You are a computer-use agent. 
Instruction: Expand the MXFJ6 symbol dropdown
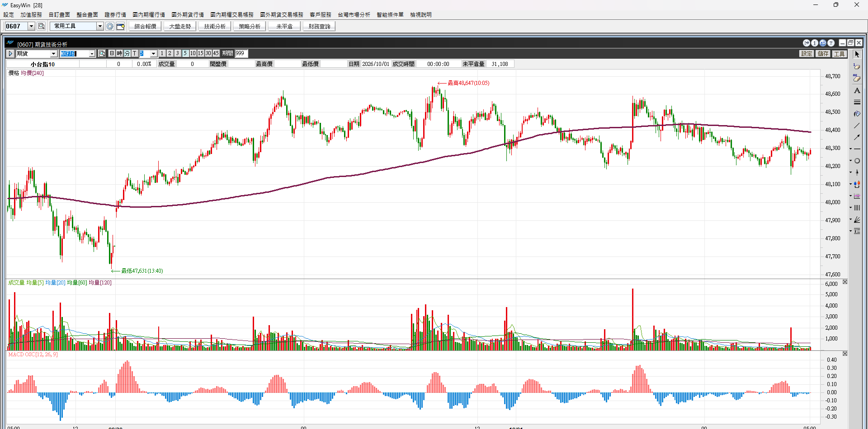coord(92,53)
